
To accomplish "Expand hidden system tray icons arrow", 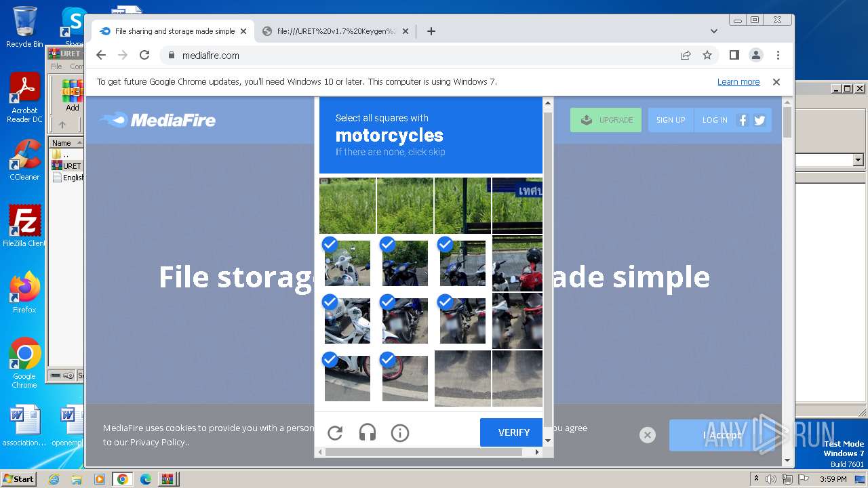I will (x=756, y=479).
